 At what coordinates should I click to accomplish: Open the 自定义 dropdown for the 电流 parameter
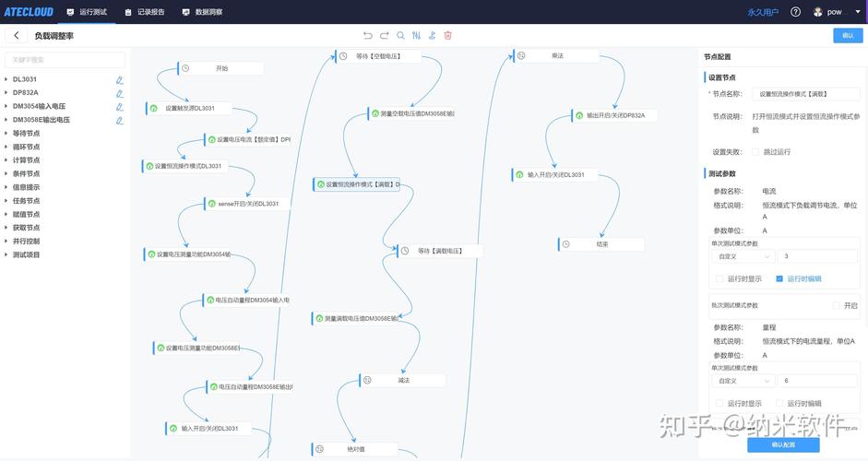coord(743,256)
